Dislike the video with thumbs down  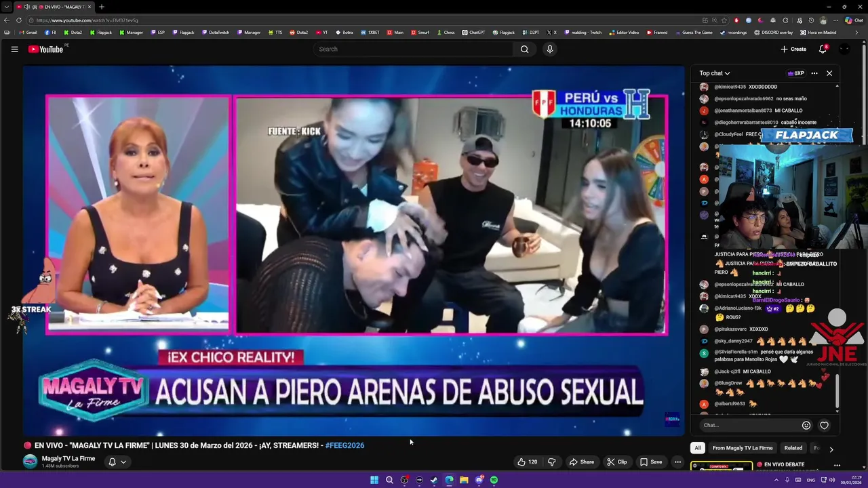coord(551,462)
